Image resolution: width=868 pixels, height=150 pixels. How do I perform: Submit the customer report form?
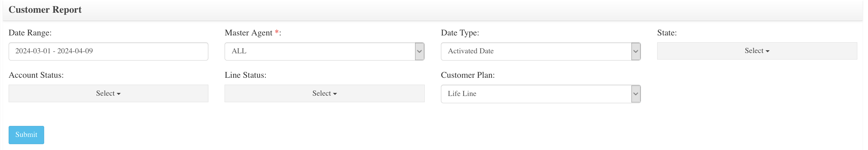click(x=26, y=135)
